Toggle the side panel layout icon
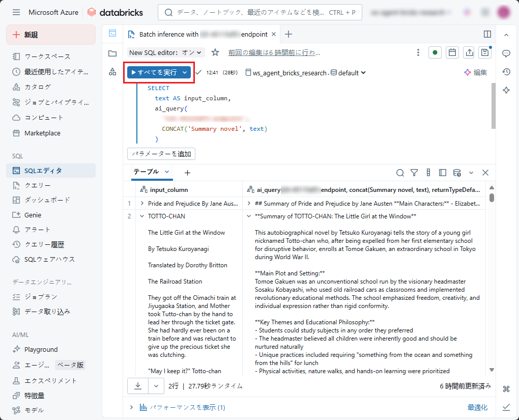The image size is (519, 420). (x=487, y=34)
